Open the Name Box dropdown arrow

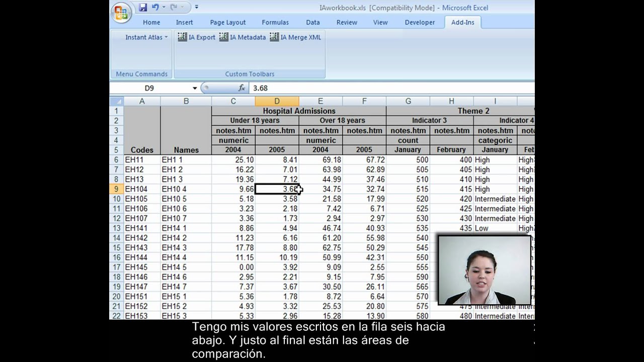click(x=195, y=88)
